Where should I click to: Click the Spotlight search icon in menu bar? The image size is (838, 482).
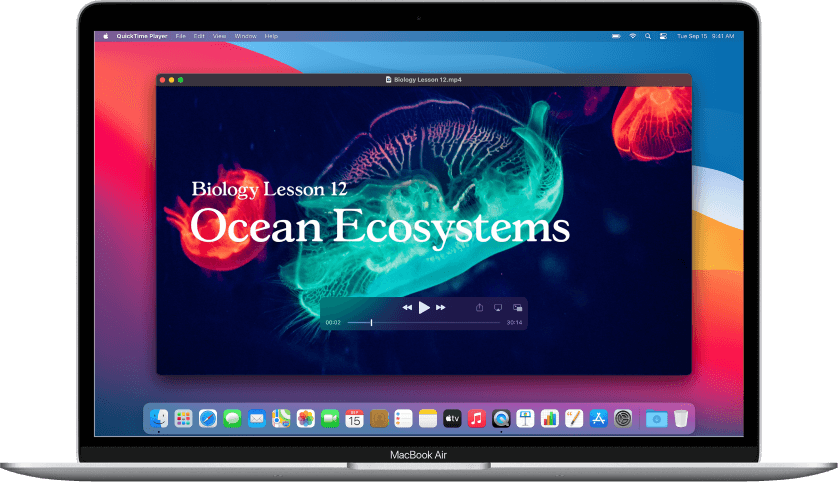click(648, 36)
